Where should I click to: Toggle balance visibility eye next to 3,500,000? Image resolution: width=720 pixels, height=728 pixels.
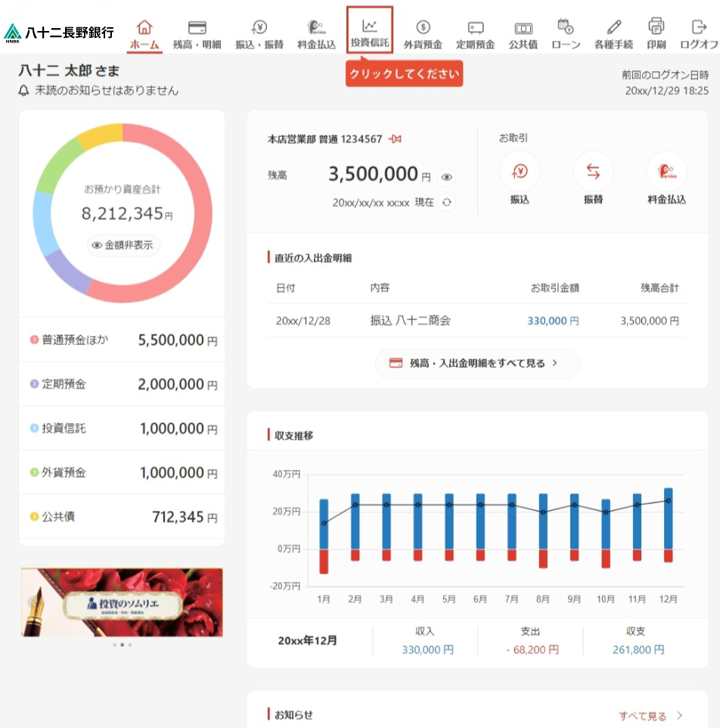click(x=447, y=178)
